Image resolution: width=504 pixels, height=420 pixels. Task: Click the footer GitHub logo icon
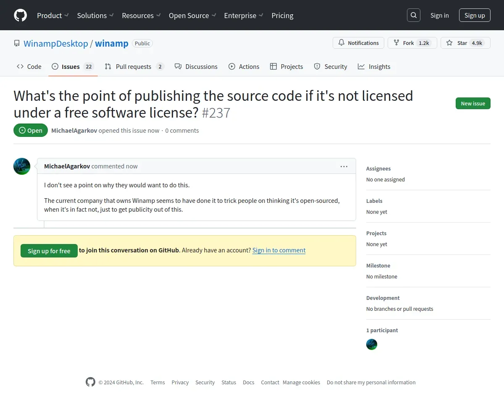point(90,382)
